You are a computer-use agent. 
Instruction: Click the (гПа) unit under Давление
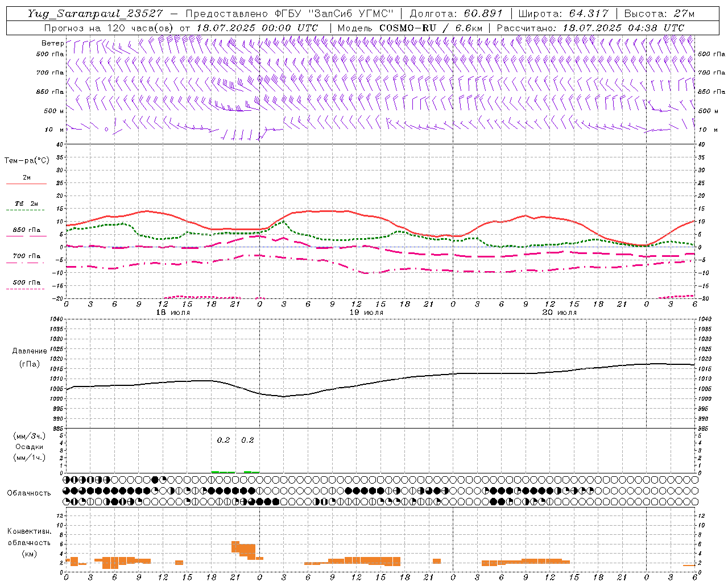click(30, 364)
